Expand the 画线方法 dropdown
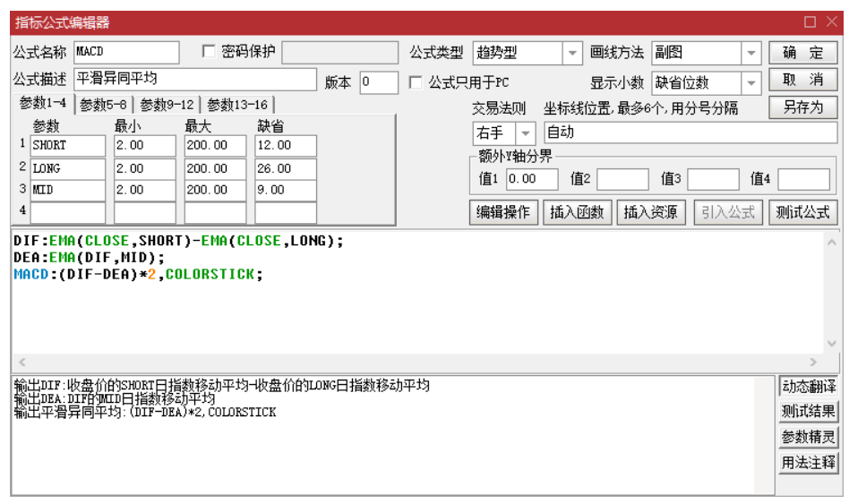 point(750,54)
